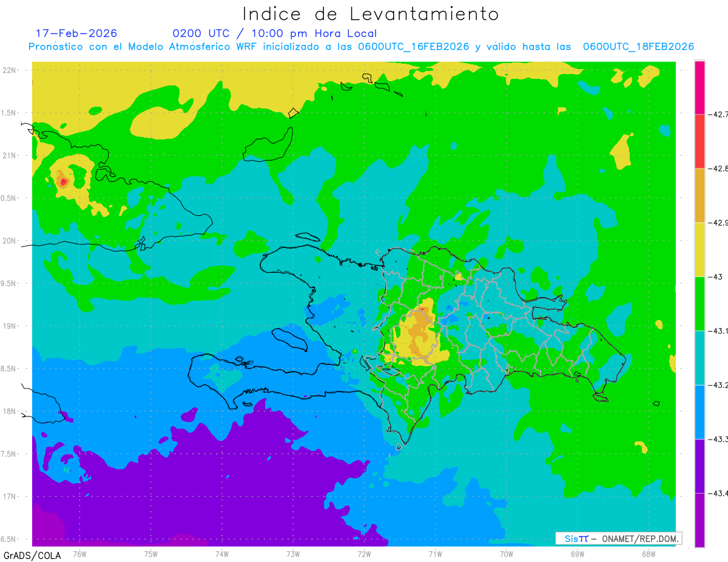Click the '74W' longitude label

(x=221, y=554)
